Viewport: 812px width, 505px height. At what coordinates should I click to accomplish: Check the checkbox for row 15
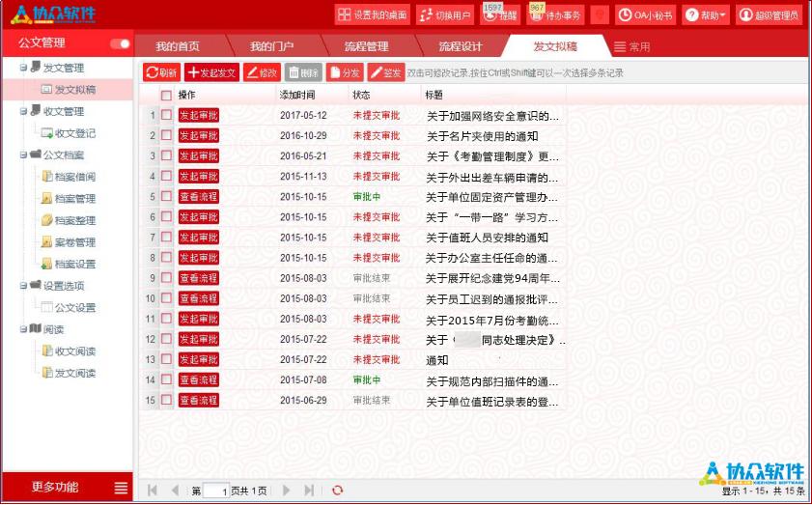pyautogui.click(x=166, y=400)
